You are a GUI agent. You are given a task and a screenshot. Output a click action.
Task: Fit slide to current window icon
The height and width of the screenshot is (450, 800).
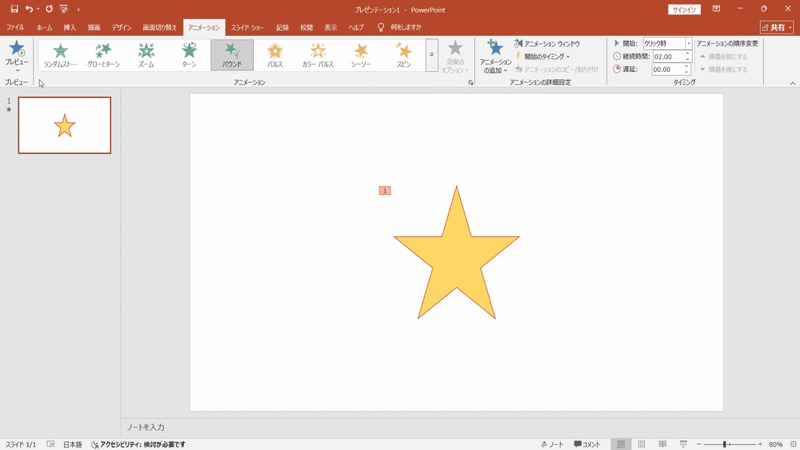point(793,444)
